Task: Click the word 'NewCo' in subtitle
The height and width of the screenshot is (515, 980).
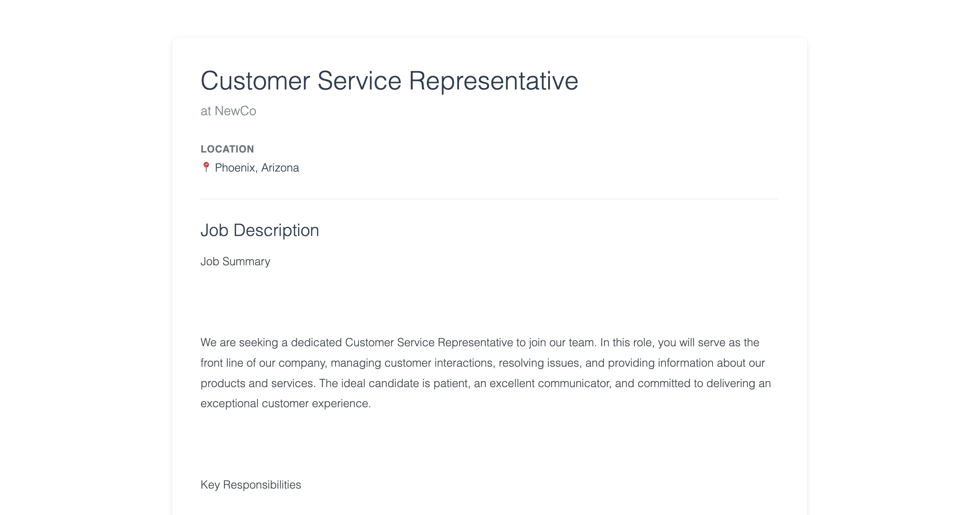Action: (235, 111)
